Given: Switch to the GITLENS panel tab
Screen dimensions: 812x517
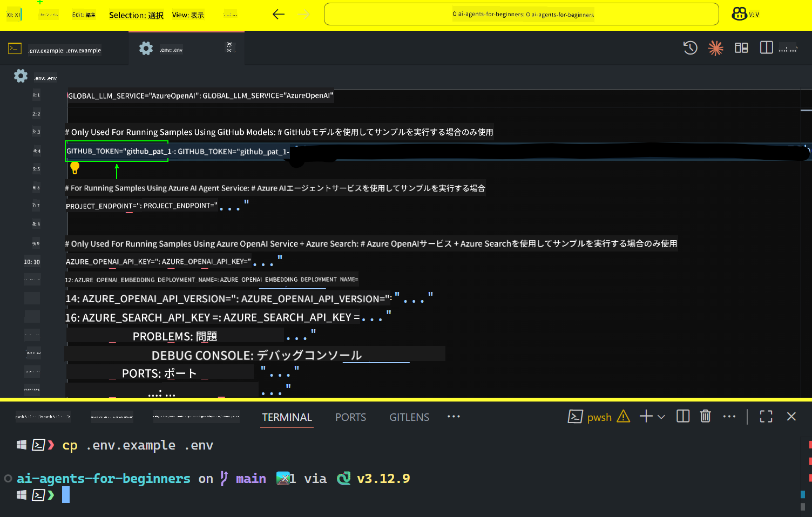Looking at the screenshot, I should (x=409, y=417).
